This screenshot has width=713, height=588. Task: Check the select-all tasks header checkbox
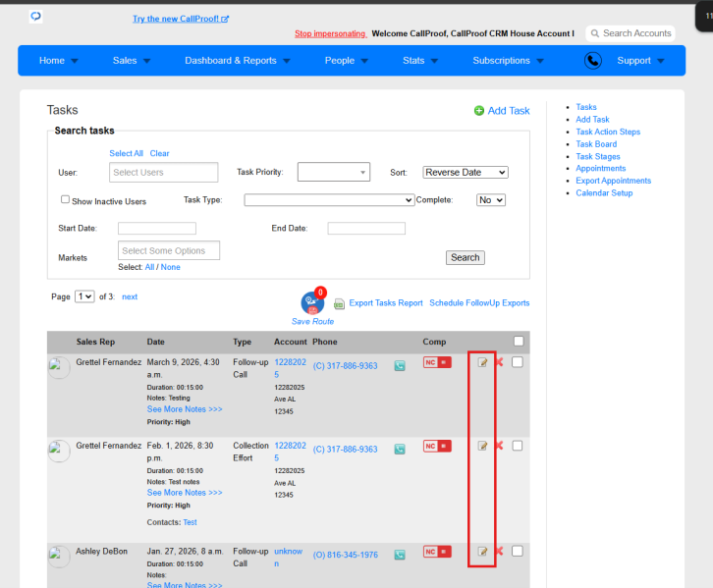[x=519, y=342]
